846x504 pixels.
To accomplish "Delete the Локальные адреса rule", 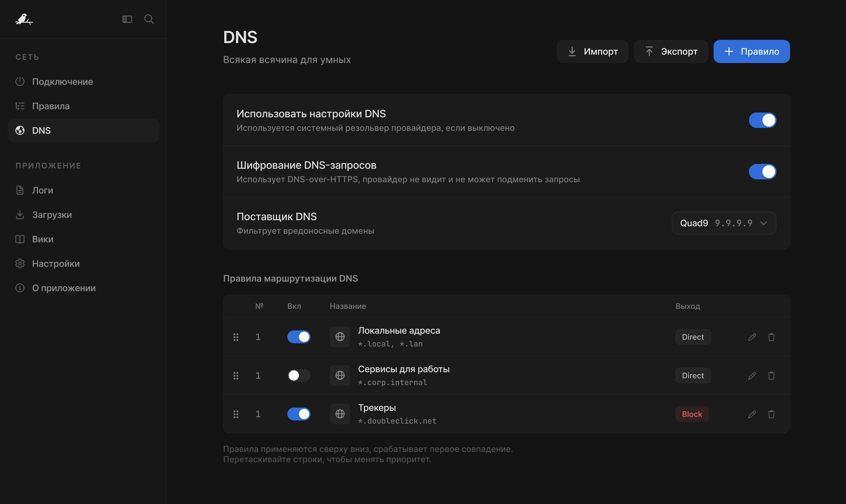I will point(771,337).
